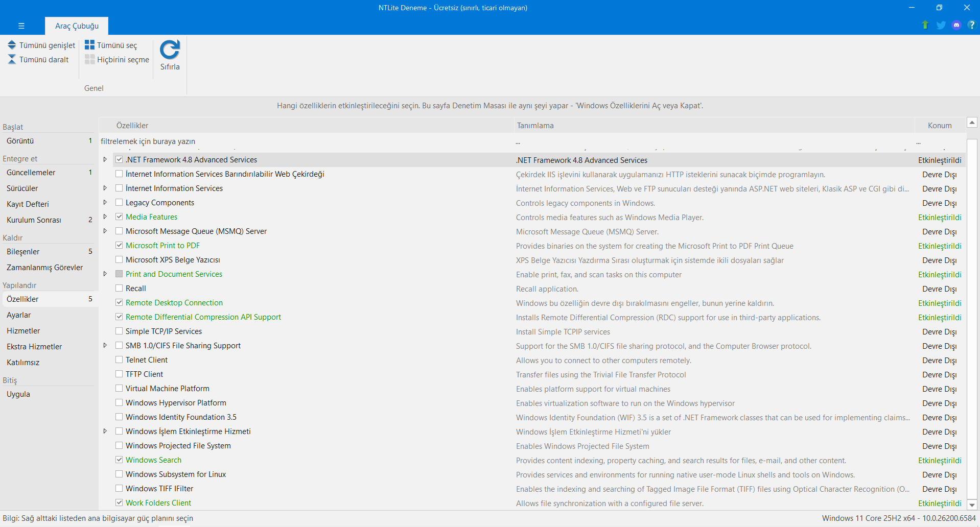Open Kayıt Defteri section
The image size is (980, 527).
pyautogui.click(x=49, y=204)
